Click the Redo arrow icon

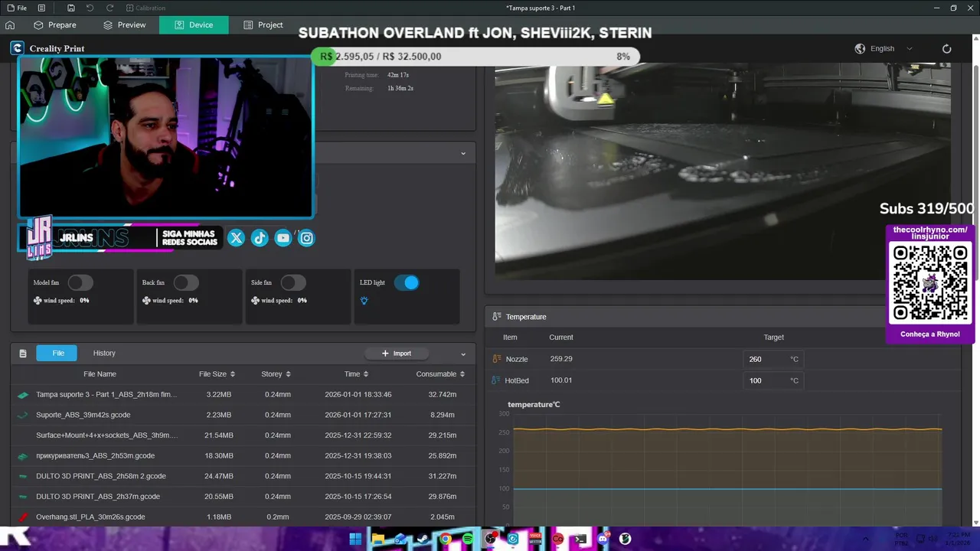click(109, 8)
